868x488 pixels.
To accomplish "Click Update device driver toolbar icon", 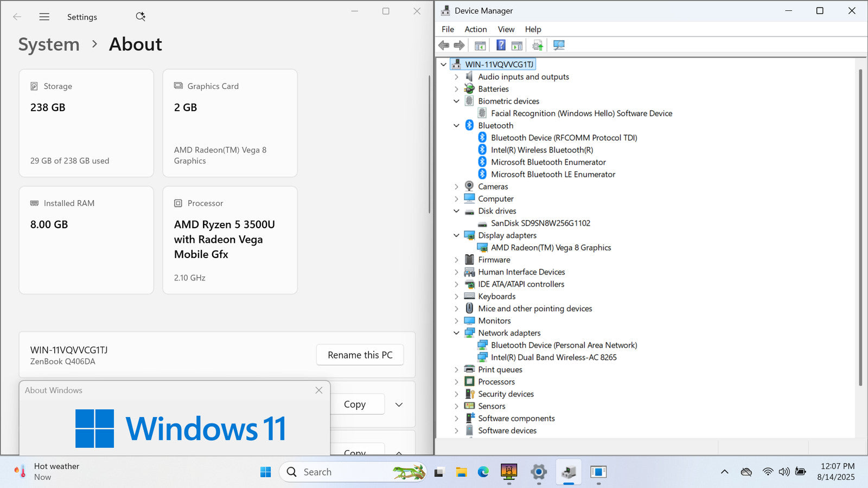I will pyautogui.click(x=537, y=46).
